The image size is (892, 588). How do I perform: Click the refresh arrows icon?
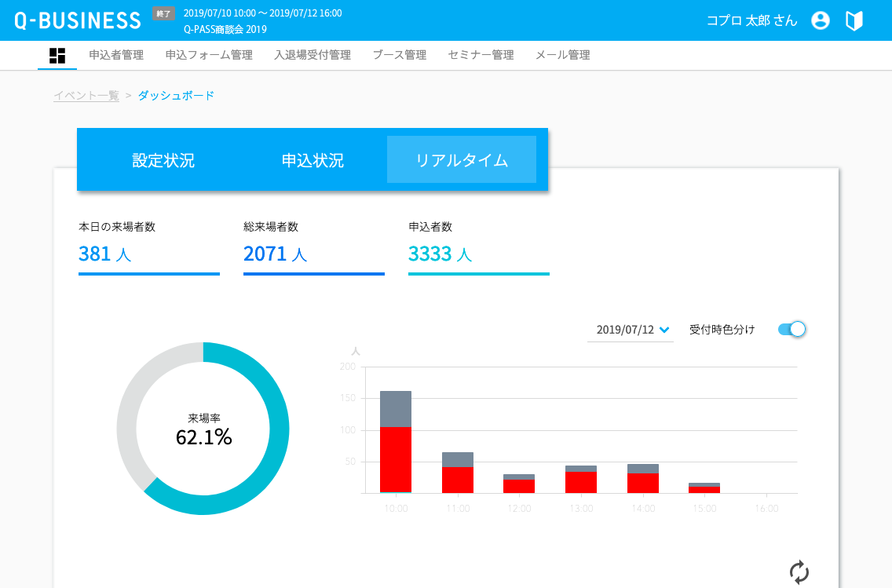click(799, 572)
